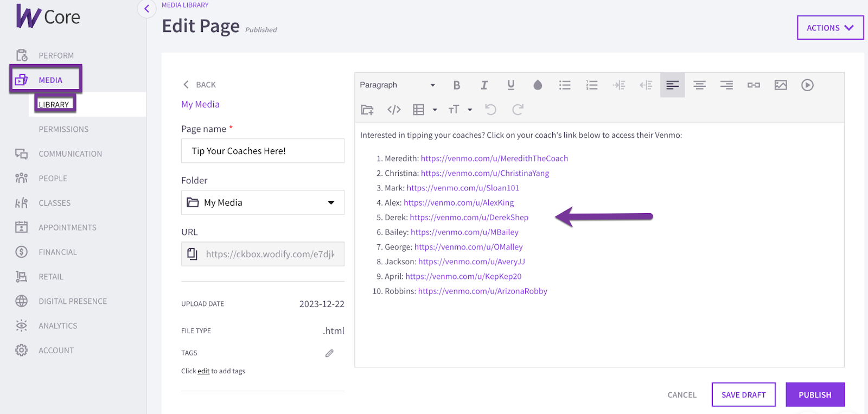The image size is (868, 414).
Task: Edit tags using the pencil icon
Action: [x=329, y=353]
